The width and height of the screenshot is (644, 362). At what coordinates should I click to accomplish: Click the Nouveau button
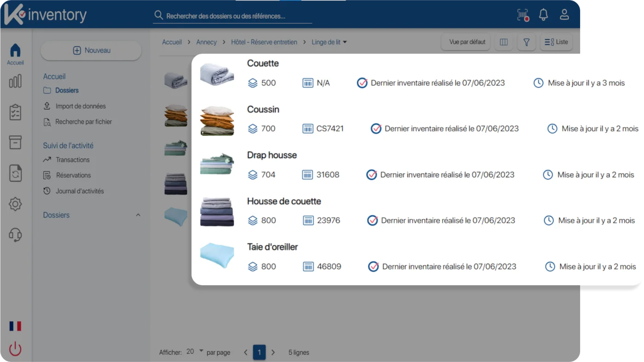click(x=91, y=51)
